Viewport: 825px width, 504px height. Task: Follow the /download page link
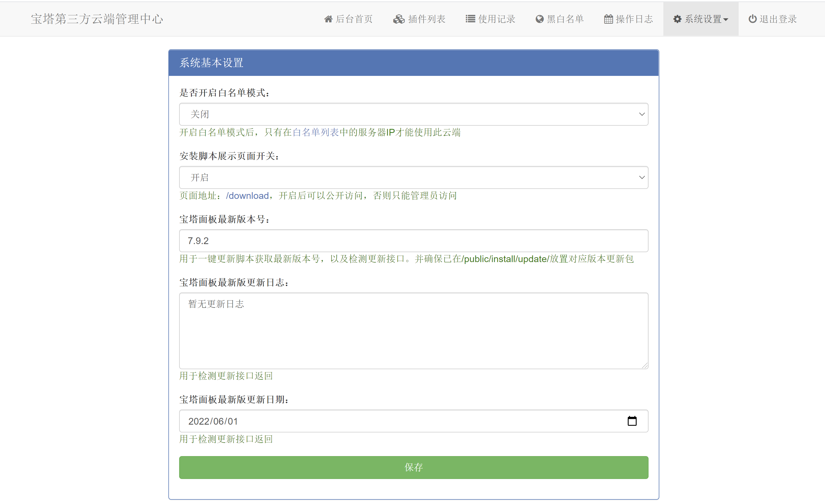point(247,196)
